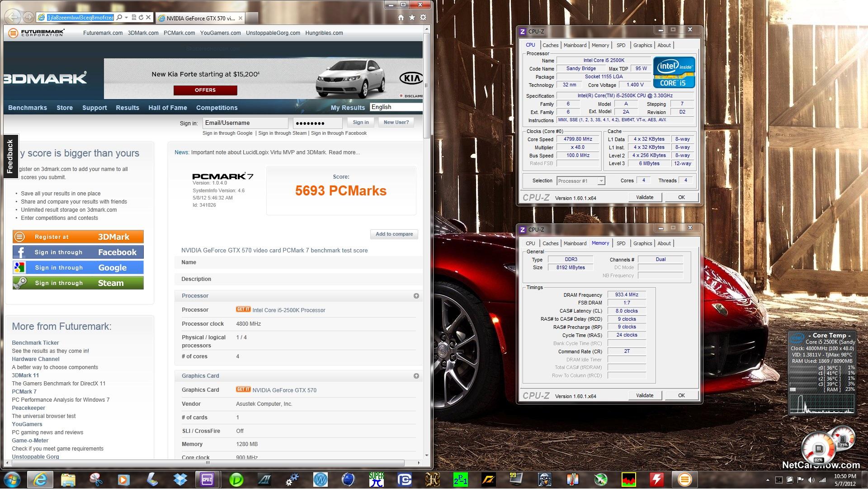Screen dimensions: 868x489
Task: Switch to Mainboard tab in upper CPU-Z
Action: point(575,45)
